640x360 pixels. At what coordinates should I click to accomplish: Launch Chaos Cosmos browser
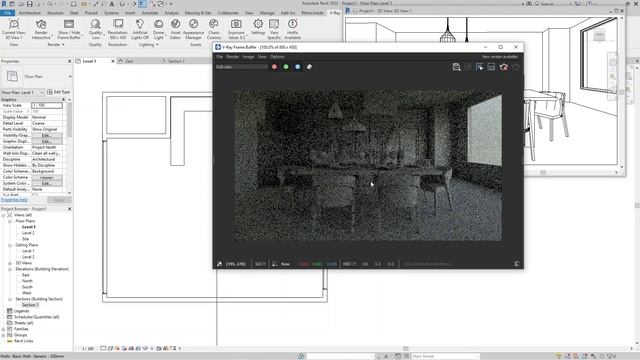coord(214,29)
